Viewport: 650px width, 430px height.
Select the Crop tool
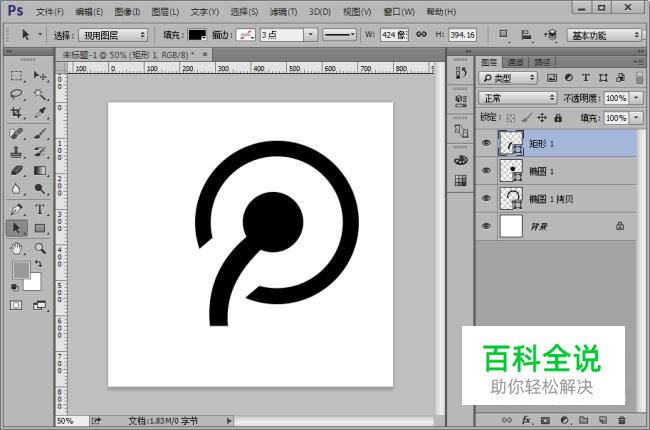tap(16, 112)
